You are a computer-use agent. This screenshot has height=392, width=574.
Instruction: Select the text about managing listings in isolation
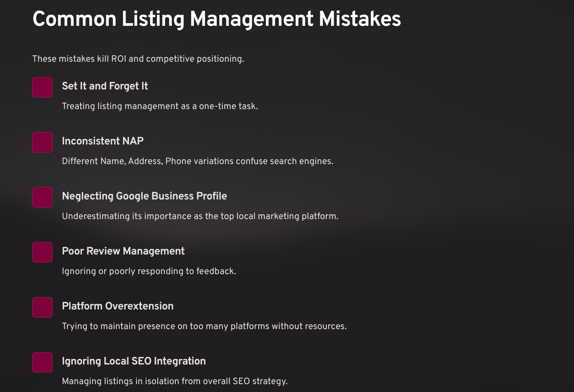coord(175,382)
